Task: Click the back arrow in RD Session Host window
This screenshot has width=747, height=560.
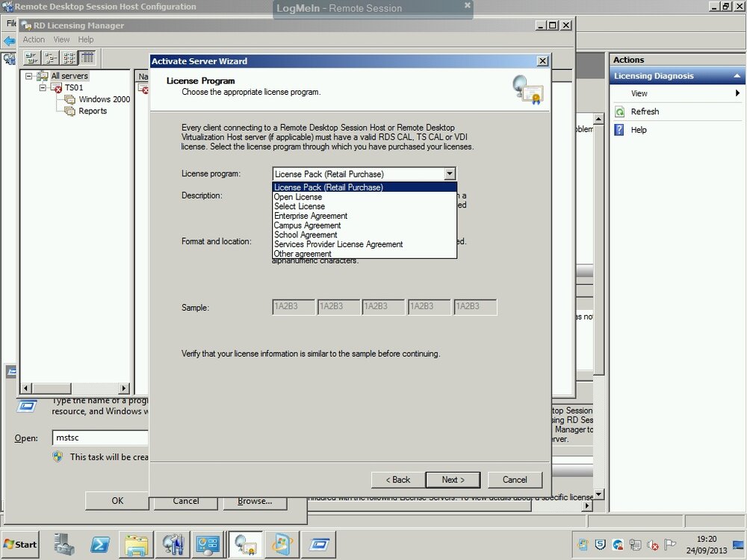Action: (x=9, y=41)
